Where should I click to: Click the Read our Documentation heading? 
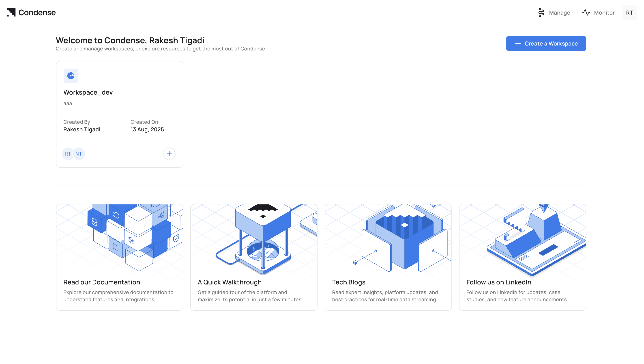101,282
